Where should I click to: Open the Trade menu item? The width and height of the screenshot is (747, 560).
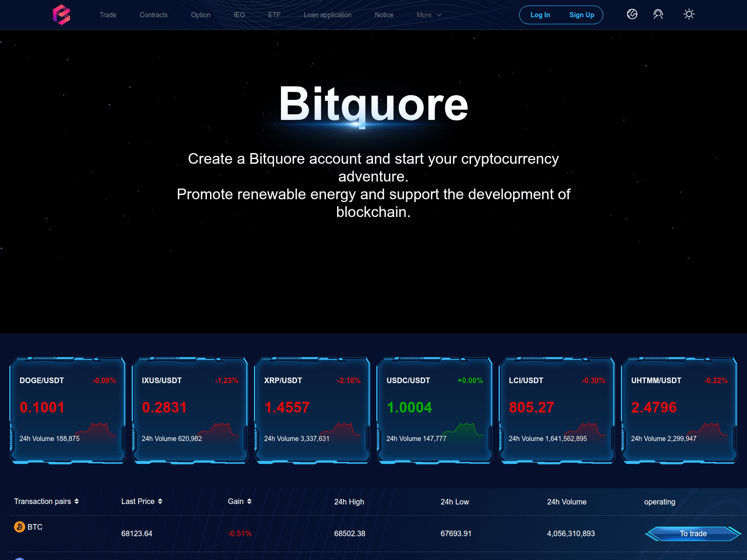click(x=107, y=14)
